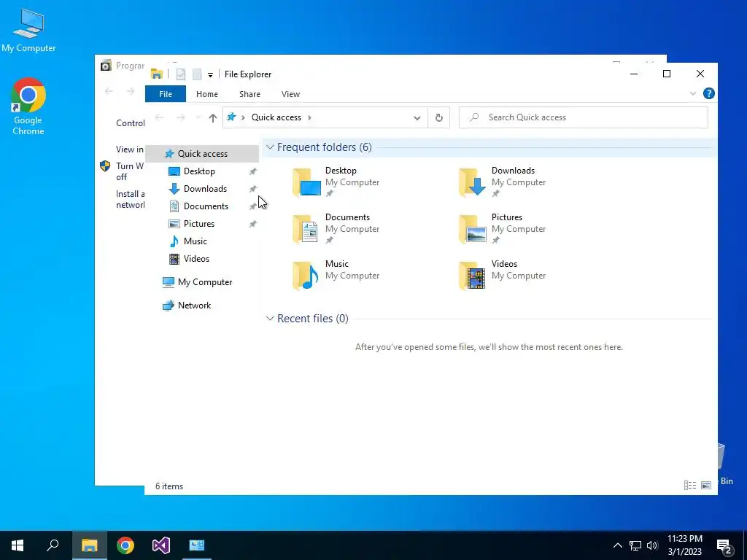Select Documents in the navigation pane
747x560 pixels.
[206, 206]
